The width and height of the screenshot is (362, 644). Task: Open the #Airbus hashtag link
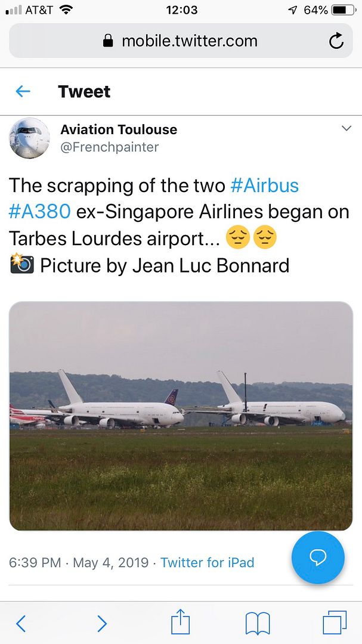click(x=265, y=185)
